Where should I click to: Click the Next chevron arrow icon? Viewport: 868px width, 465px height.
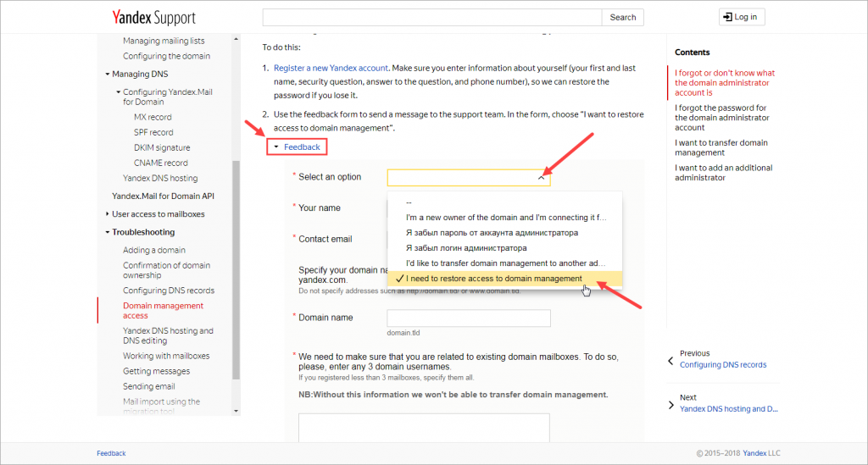[x=671, y=405]
